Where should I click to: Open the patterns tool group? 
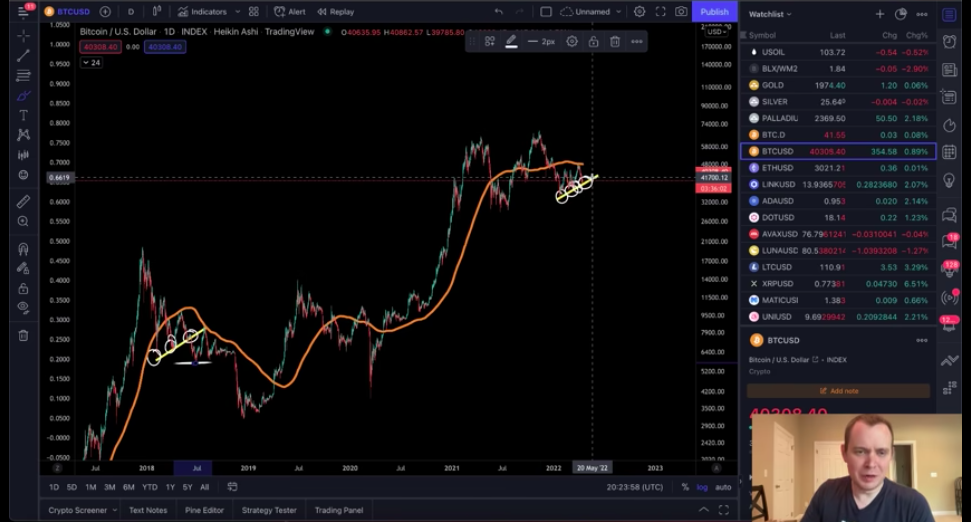coord(24,135)
